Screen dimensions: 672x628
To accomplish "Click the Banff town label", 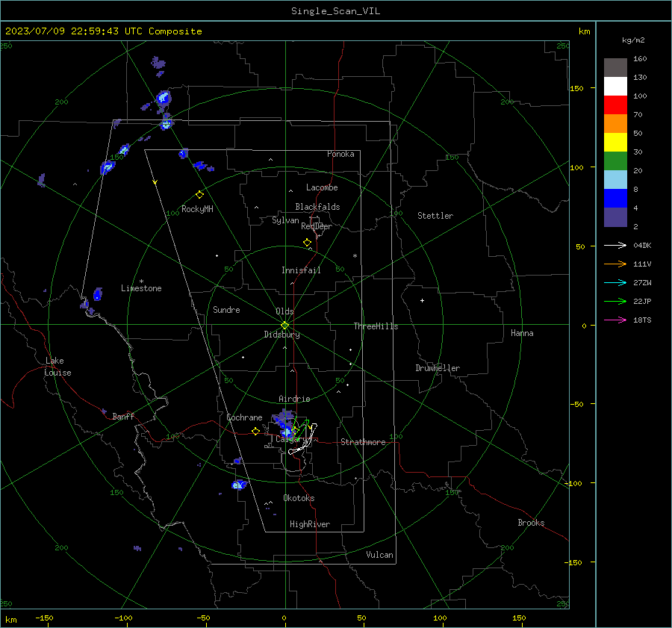I will point(123,417).
